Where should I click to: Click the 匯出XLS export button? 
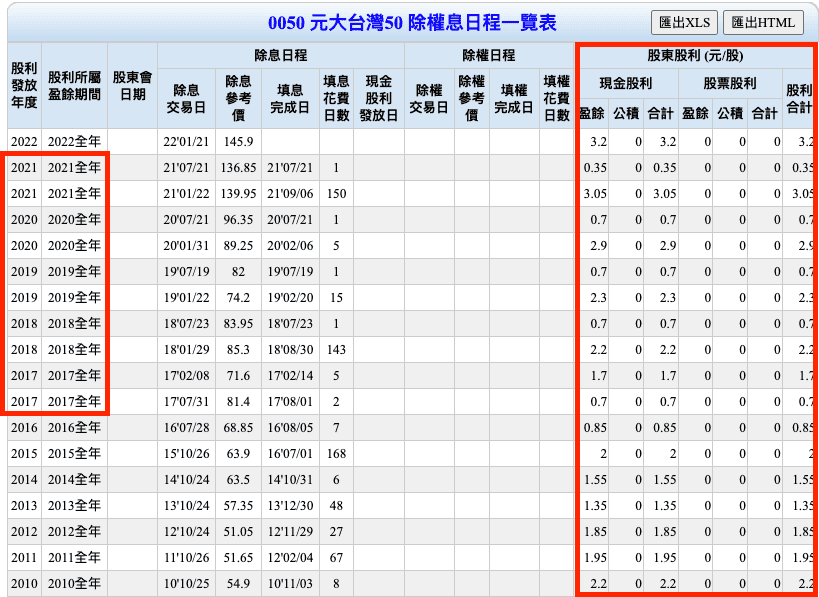click(x=684, y=22)
